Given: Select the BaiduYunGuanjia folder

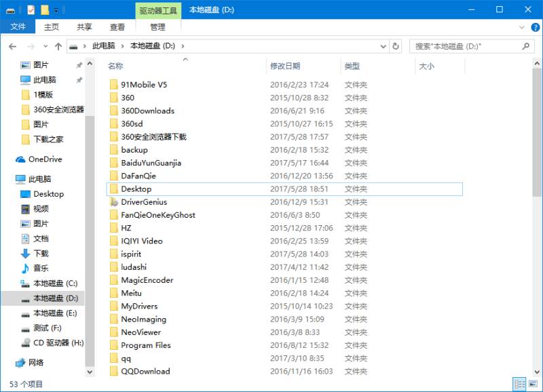Looking at the screenshot, I should pos(151,163).
